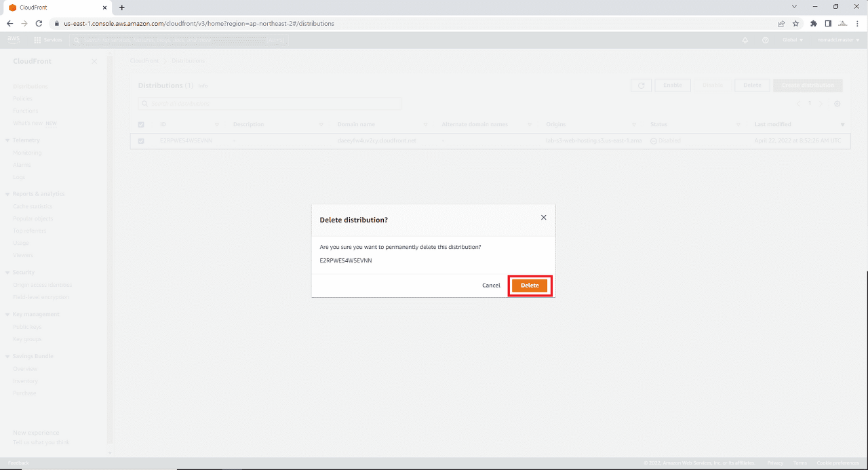
Task: Open Distributions in the sidebar
Action: point(31,87)
